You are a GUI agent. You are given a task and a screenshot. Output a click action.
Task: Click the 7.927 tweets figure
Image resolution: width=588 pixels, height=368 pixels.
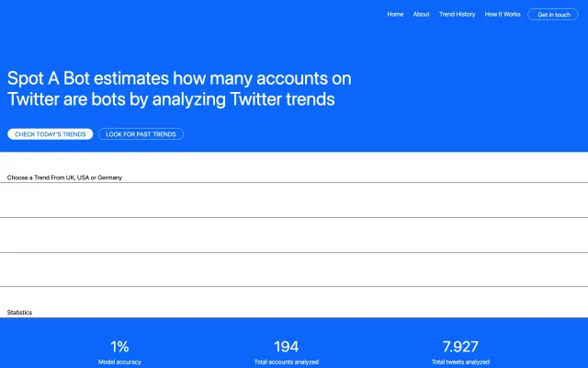(461, 346)
